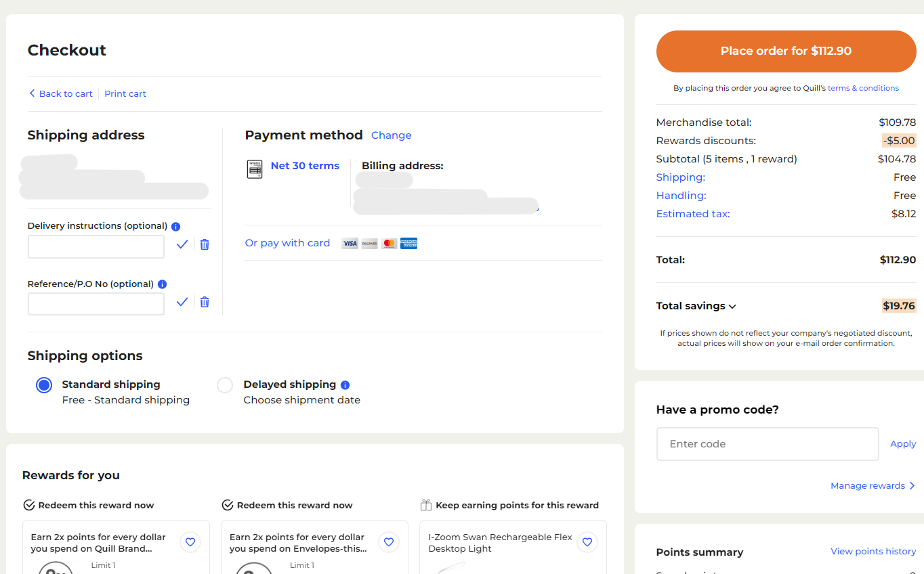Choose the Delayed shipping radio button
Viewport: 924px width, 574px height.
click(225, 385)
